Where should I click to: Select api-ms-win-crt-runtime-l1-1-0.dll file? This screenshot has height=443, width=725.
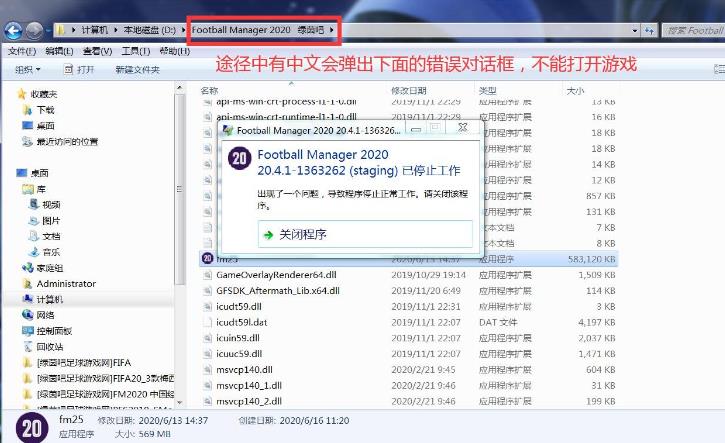coord(286,117)
